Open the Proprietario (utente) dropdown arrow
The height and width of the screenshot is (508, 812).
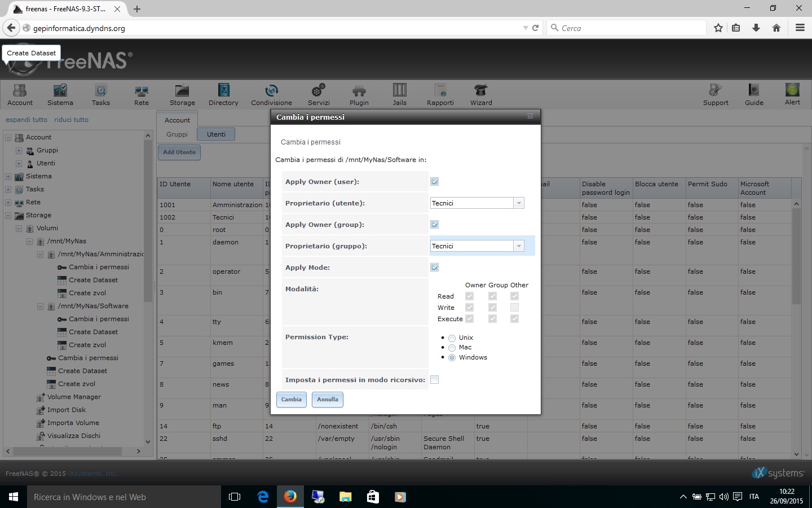(518, 203)
